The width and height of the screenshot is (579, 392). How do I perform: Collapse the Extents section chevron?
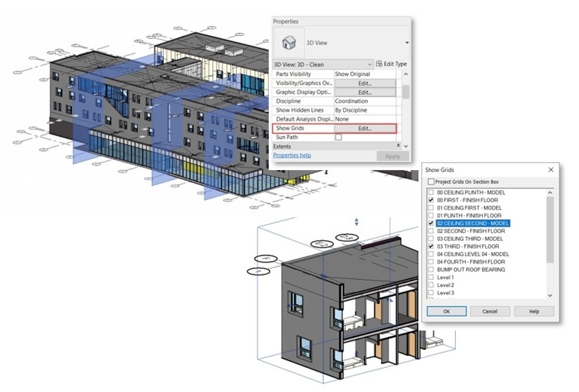tap(398, 147)
